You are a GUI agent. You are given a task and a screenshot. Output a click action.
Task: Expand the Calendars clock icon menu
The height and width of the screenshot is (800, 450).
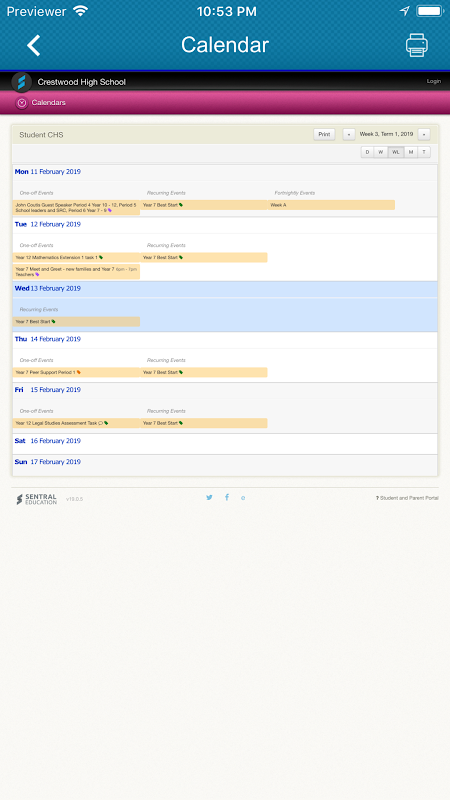21,103
